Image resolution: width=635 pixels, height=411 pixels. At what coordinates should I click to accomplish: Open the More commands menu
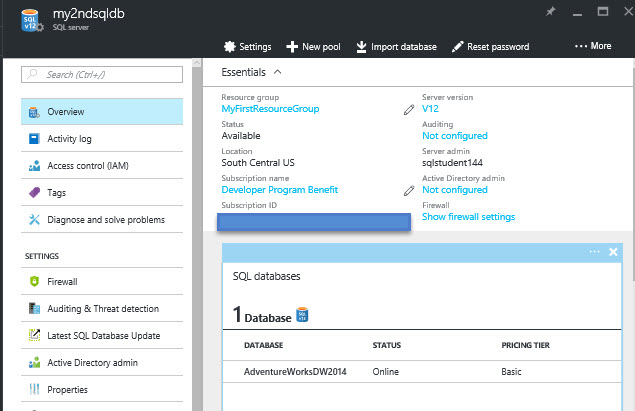(593, 47)
